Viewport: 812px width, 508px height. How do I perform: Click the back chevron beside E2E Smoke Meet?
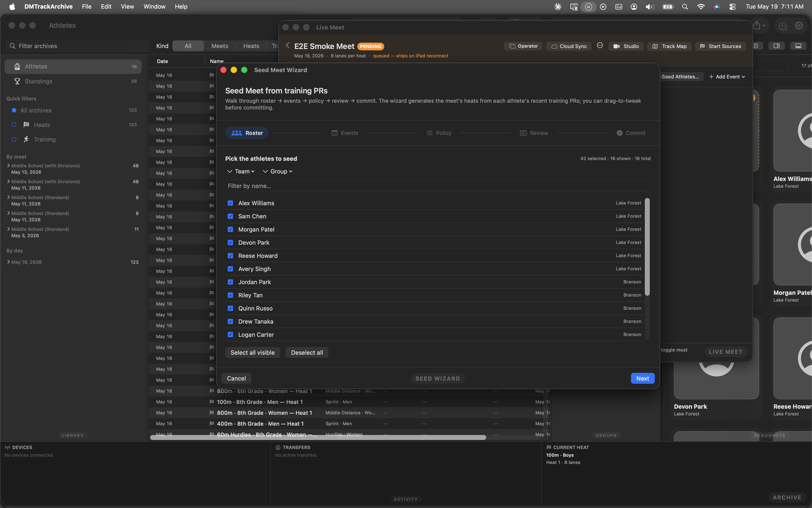(288, 45)
